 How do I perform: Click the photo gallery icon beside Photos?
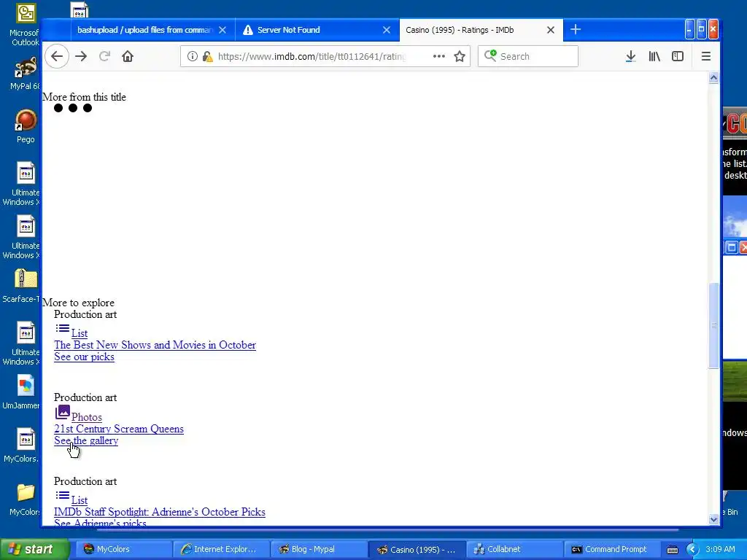(x=63, y=412)
